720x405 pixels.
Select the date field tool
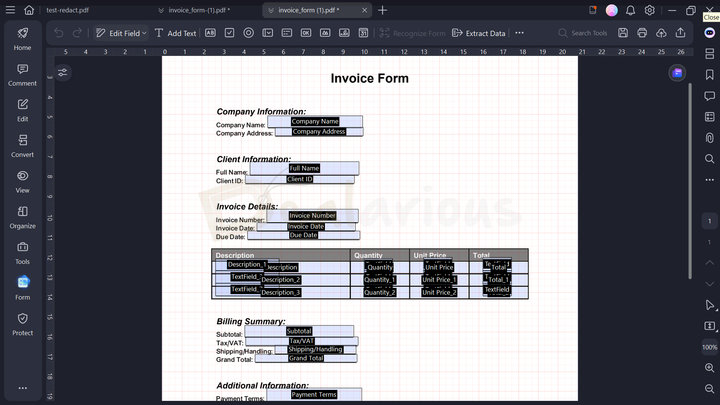[363, 33]
